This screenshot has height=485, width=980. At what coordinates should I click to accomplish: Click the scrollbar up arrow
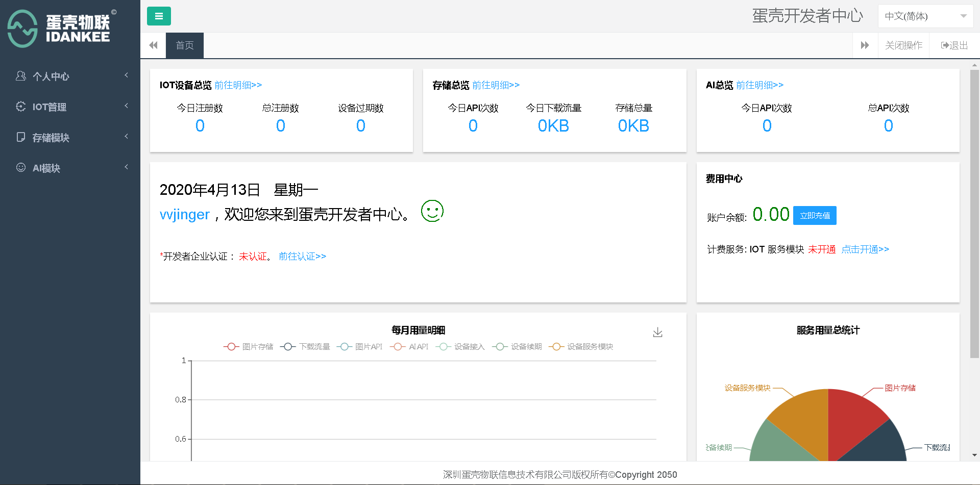point(974,65)
